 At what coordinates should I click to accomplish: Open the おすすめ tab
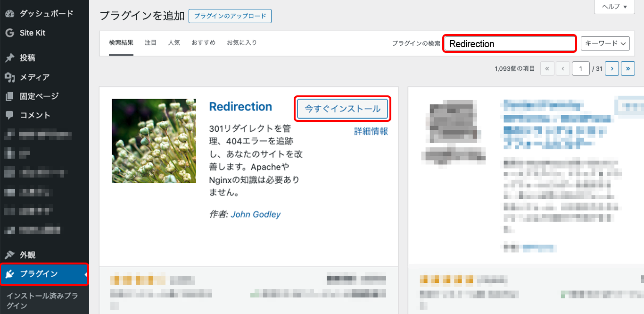point(203,42)
